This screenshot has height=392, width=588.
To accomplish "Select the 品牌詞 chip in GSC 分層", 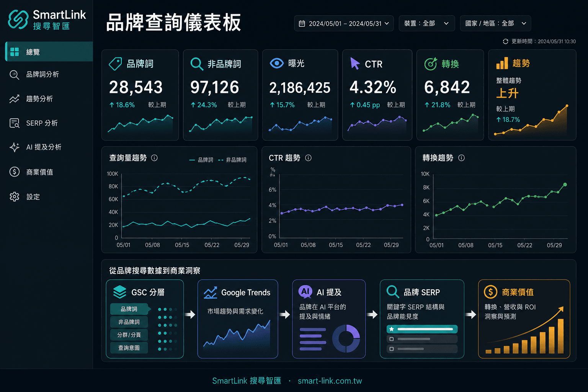I will tap(129, 309).
